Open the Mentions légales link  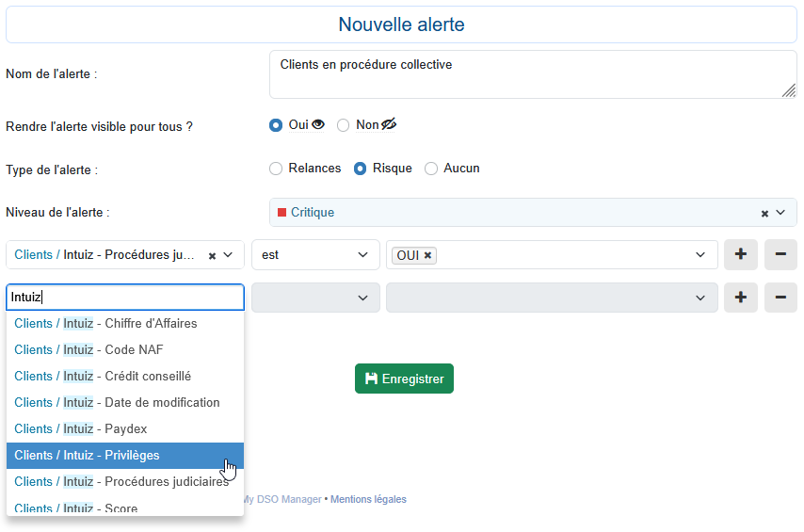coord(368,499)
